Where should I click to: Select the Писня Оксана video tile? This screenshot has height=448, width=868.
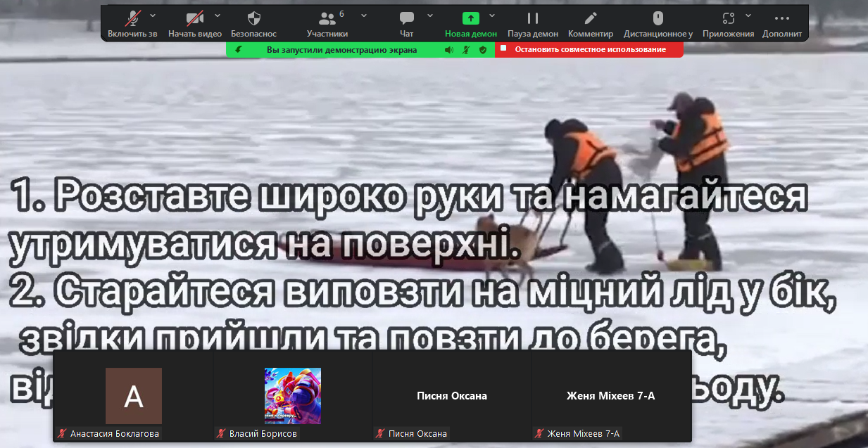tap(452, 396)
